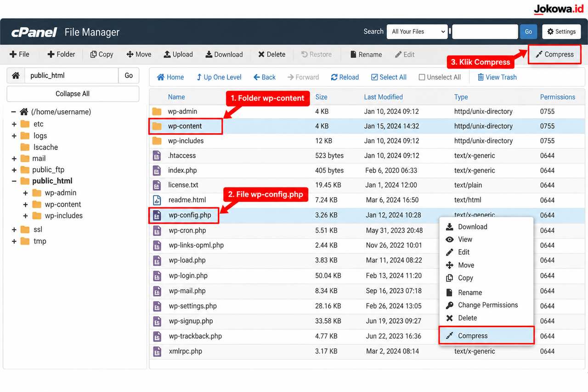Tick the Select All checkbox

374,77
